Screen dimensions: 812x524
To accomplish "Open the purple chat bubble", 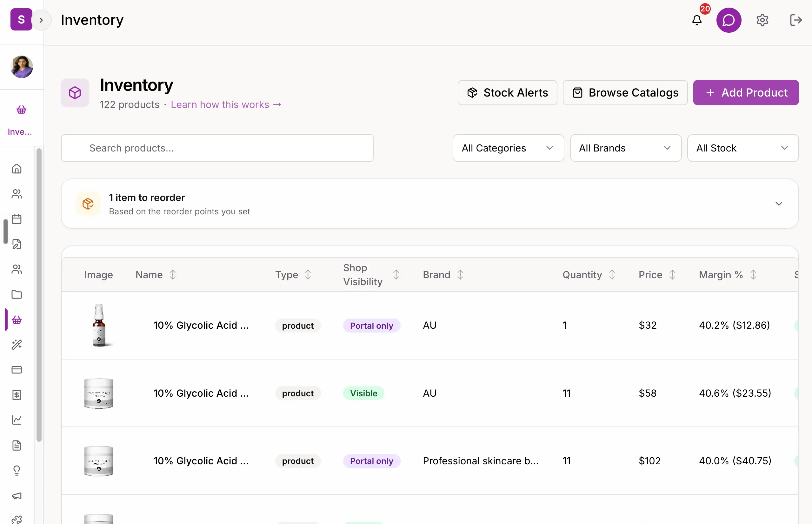I will pos(729,20).
